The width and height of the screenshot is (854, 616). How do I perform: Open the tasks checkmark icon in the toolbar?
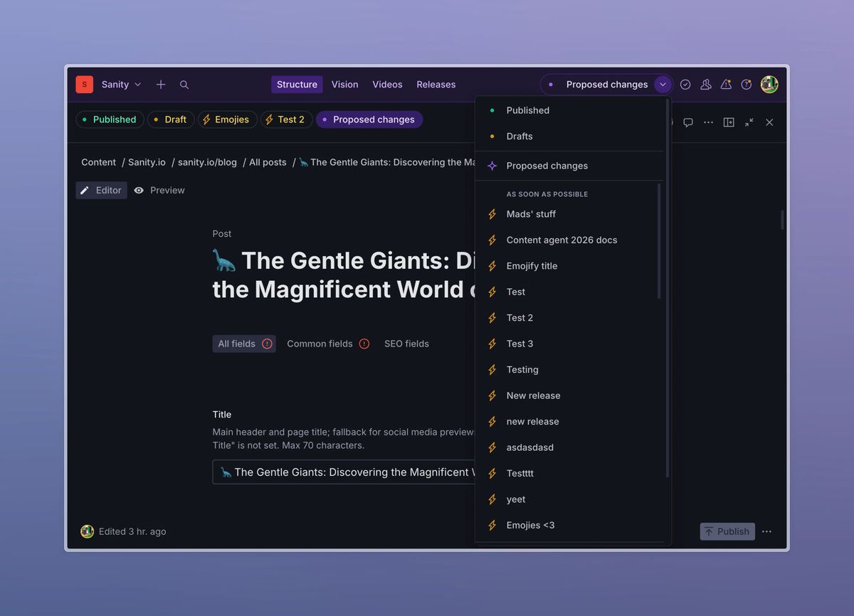point(685,84)
